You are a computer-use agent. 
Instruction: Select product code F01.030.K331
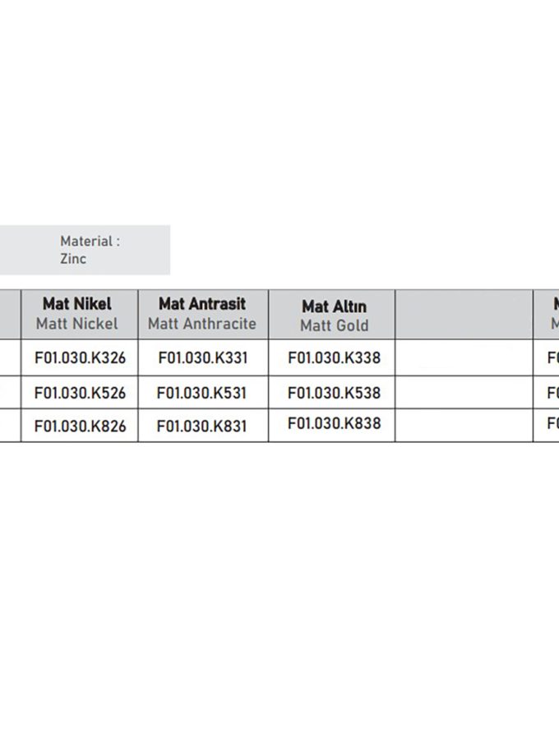(202, 358)
